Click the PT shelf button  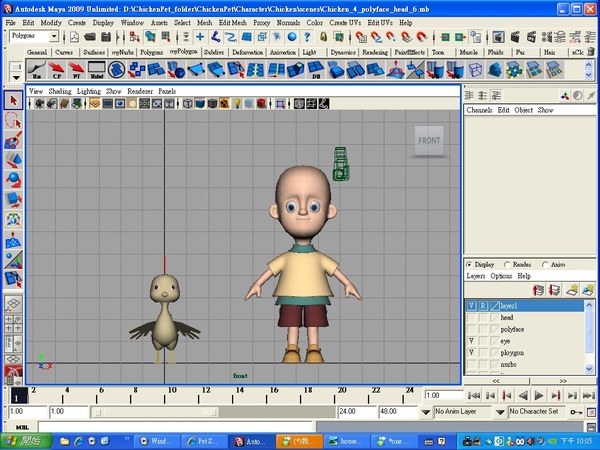(77, 70)
